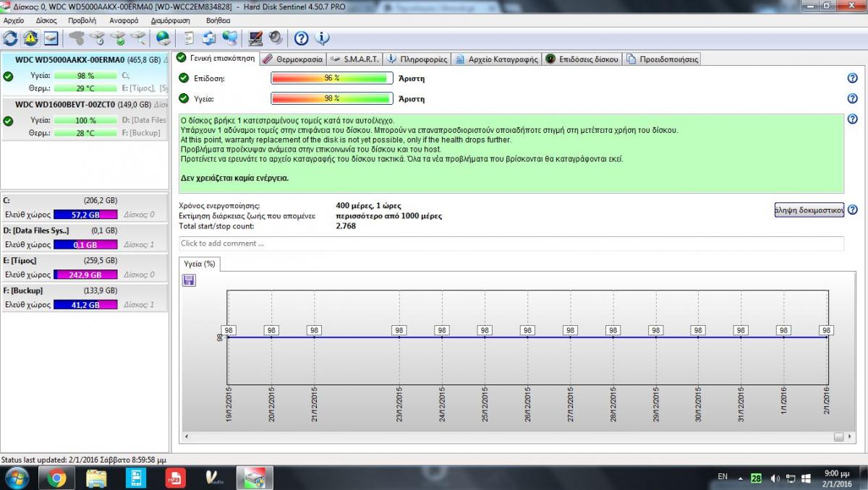Click the disk with green checkmark icon
Image resolution: width=868 pixels, height=490 pixels.
(117, 38)
